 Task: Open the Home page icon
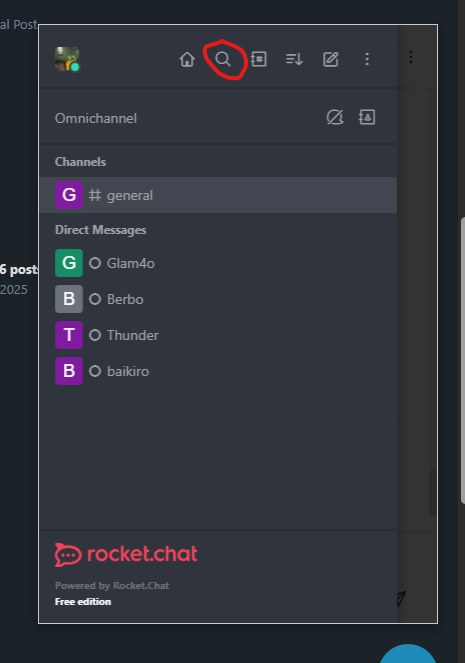point(187,59)
